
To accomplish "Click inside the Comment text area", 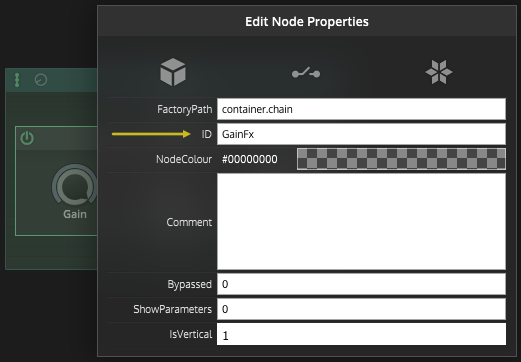I will point(361,222).
